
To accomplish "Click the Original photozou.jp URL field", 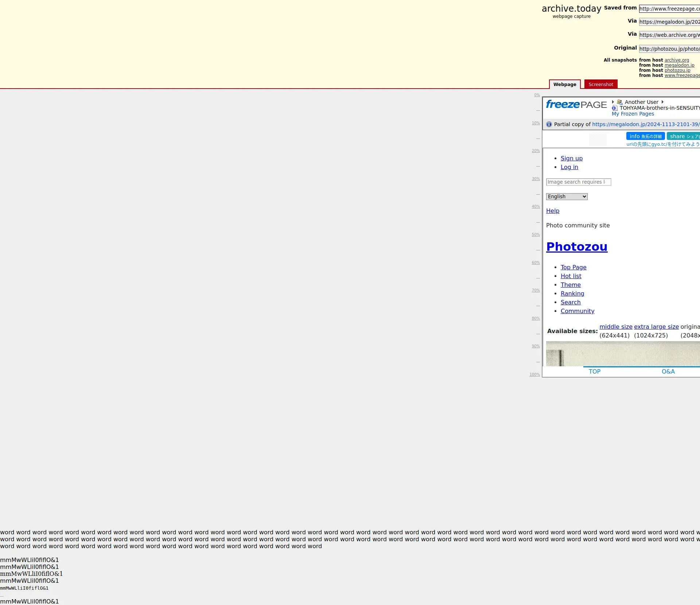I will pos(669,49).
